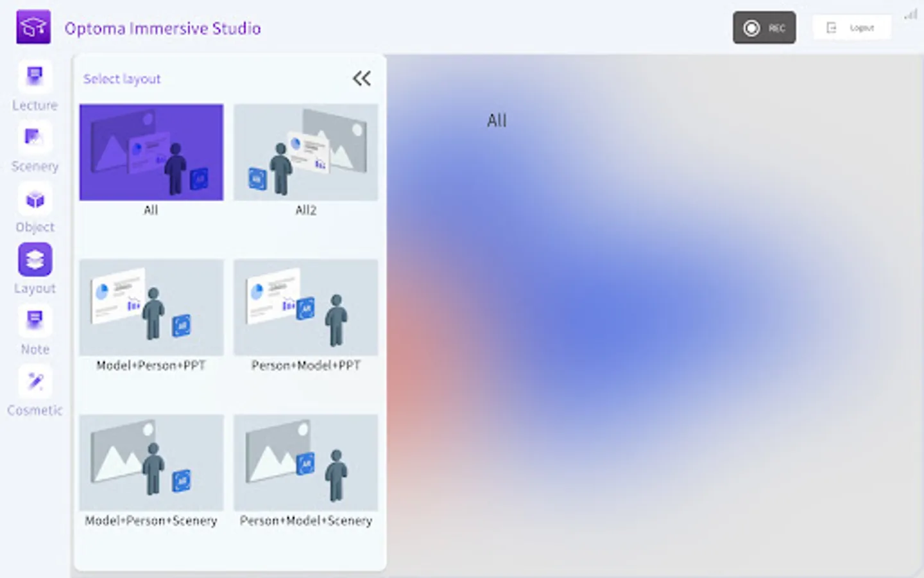This screenshot has height=578, width=924.
Task: Select the All layout thumbnail
Action: [x=151, y=152]
